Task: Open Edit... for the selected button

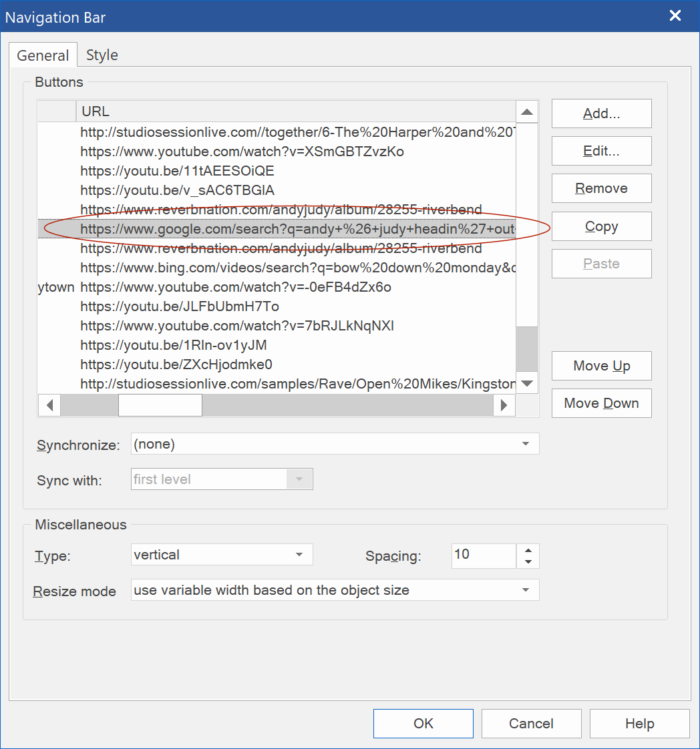Action: coord(601,151)
